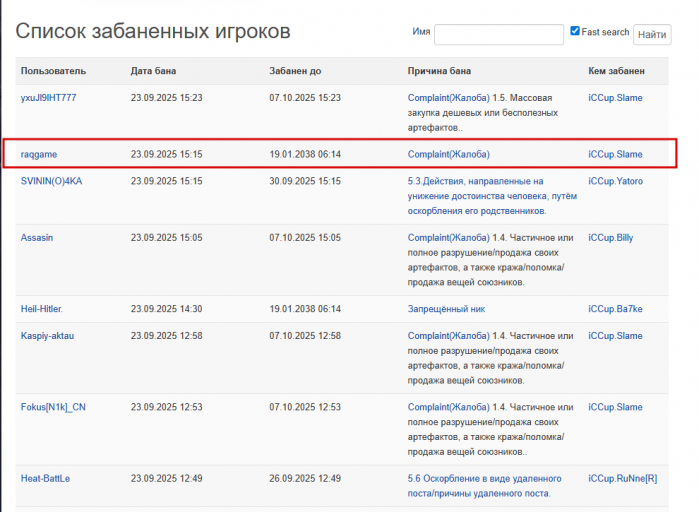
Task: Click the Пользователь column header
Action: pos(53,71)
